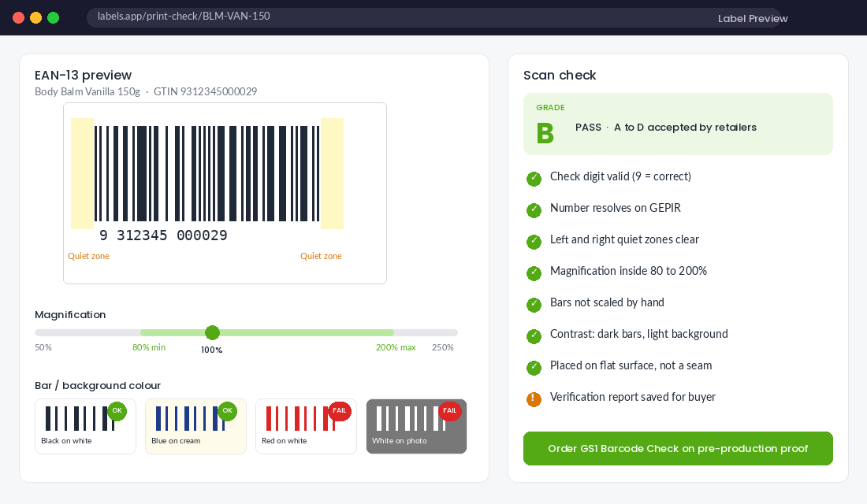Click the check icon beside Number resolves on GEPIR
Viewport: 867px width, 504px height.
pos(534,210)
